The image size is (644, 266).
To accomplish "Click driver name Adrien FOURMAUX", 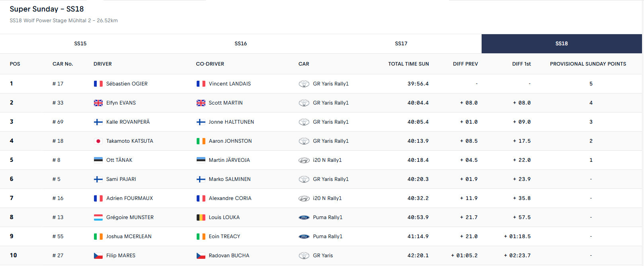I will (129, 198).
